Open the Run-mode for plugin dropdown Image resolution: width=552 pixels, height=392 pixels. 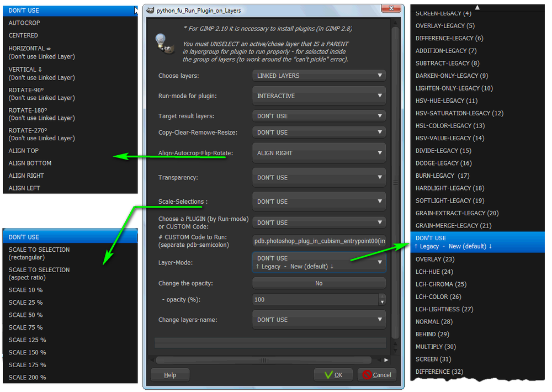[319, 96]
